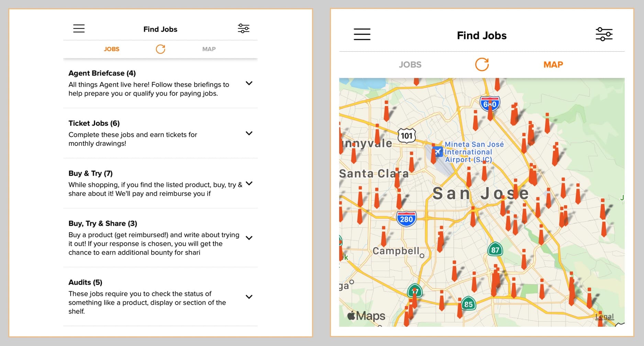Open the Legal link on the map
Viewport: 644px width, 346px height.
604,316
